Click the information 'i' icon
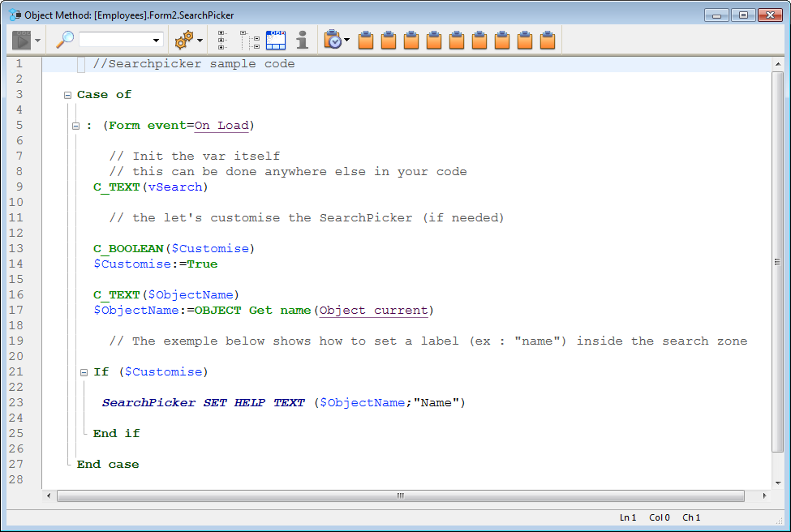This screenshot has height=532, width=791. [x=302, y=40]
